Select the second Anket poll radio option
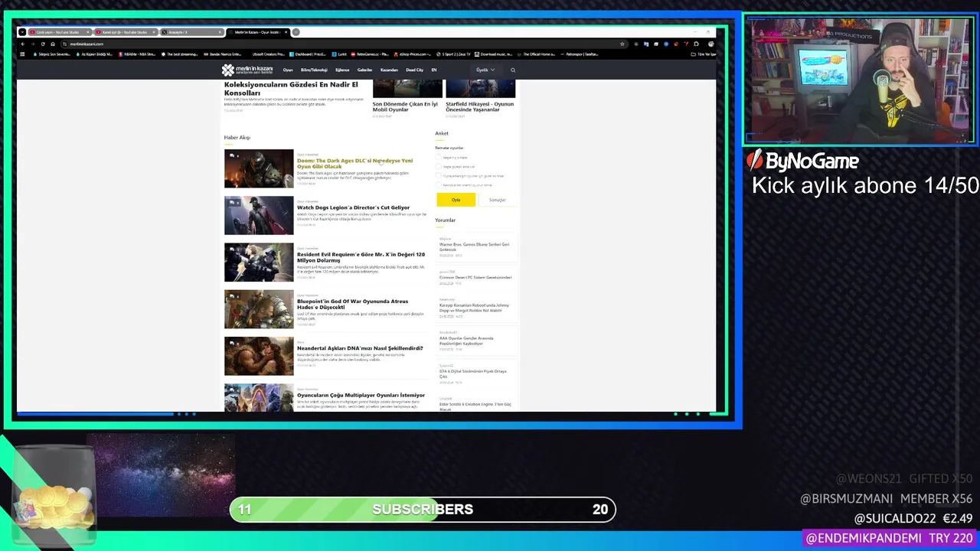This screenshot has width=980, height=551. (439, 167)
